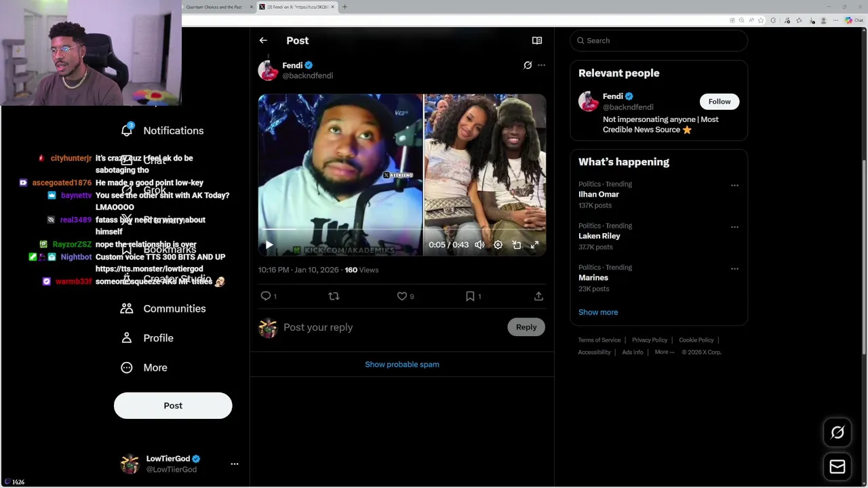Open the floating Grok button

[x=837, y=432]
